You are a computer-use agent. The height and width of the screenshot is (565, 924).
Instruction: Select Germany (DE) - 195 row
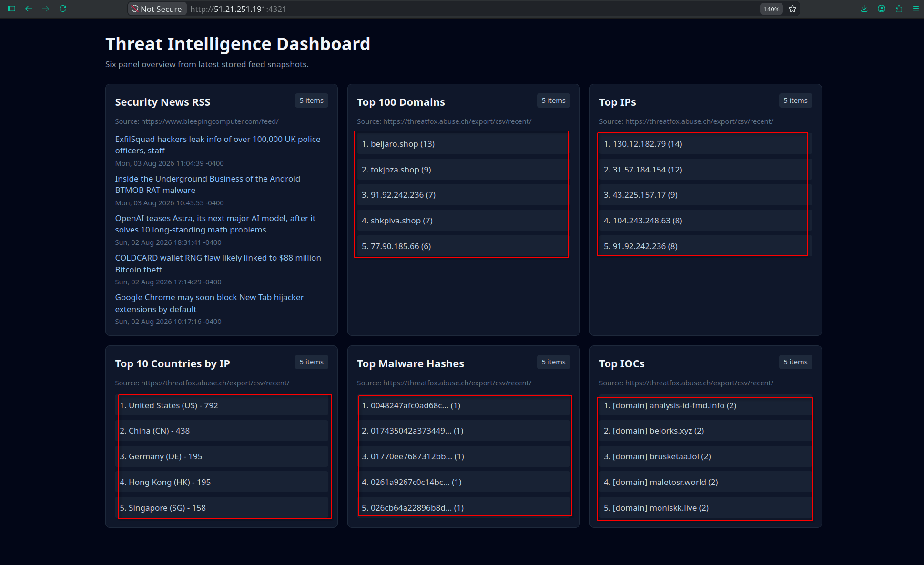click(x=222, y=456)
